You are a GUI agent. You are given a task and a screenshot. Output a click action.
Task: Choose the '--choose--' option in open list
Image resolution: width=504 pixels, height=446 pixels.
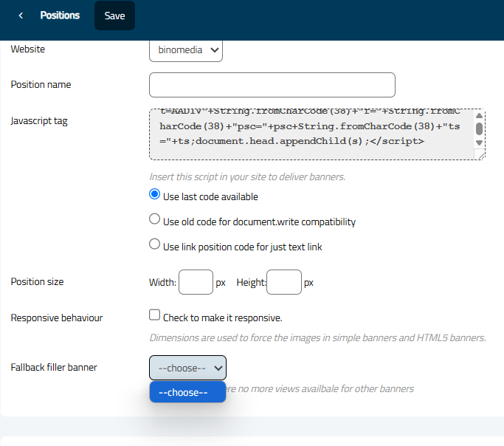pos(187,392)
